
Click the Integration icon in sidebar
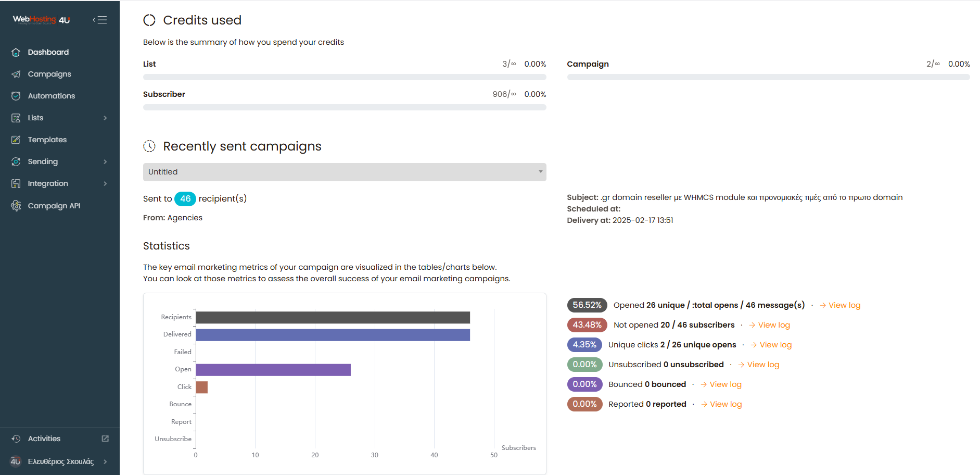[x=16, y=183]
